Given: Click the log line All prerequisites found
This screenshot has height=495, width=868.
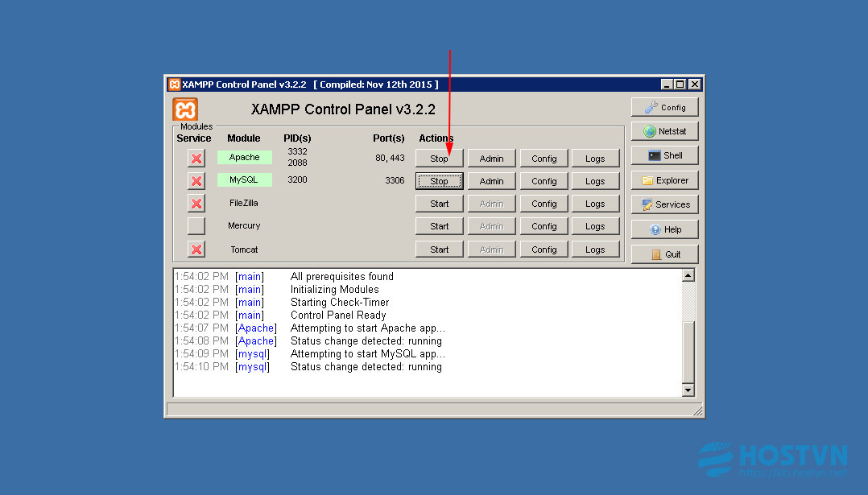Looking at the screenshot, I should (x=342, y=277).
